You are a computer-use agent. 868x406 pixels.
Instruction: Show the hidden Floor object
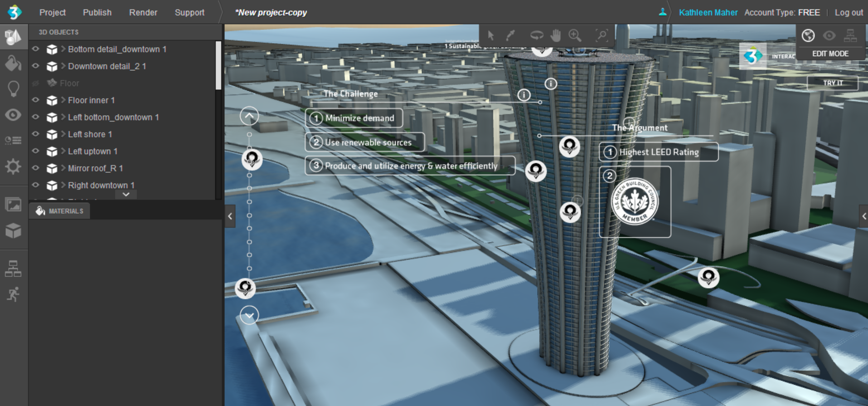pos(36,83)
